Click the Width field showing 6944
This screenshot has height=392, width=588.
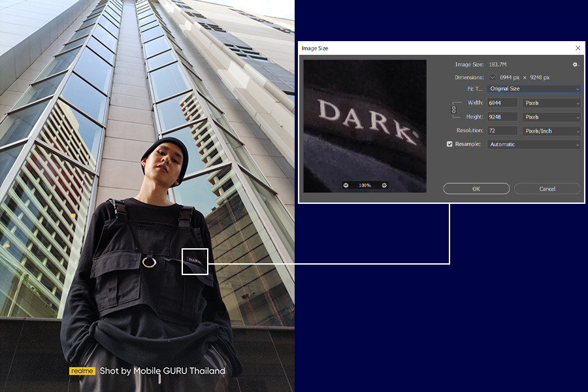click(x=502, y=103)
